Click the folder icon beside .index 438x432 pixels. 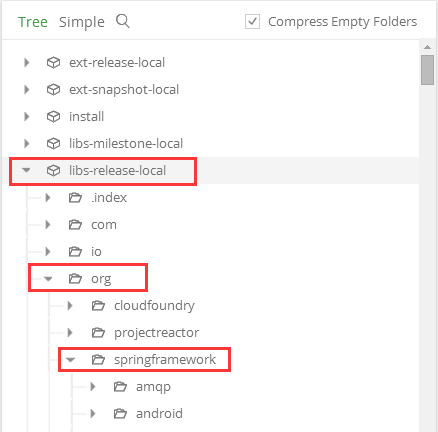pyautogui.click(x=75, y=198)
